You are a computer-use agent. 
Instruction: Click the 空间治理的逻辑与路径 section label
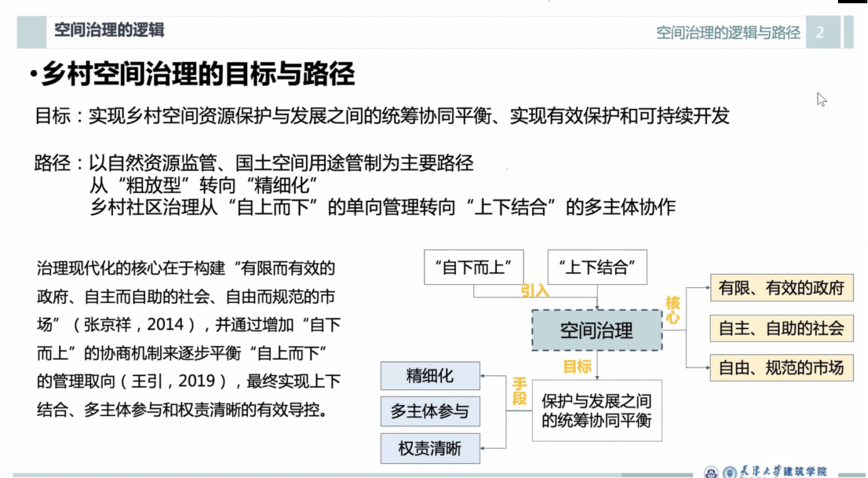point(728,33)
